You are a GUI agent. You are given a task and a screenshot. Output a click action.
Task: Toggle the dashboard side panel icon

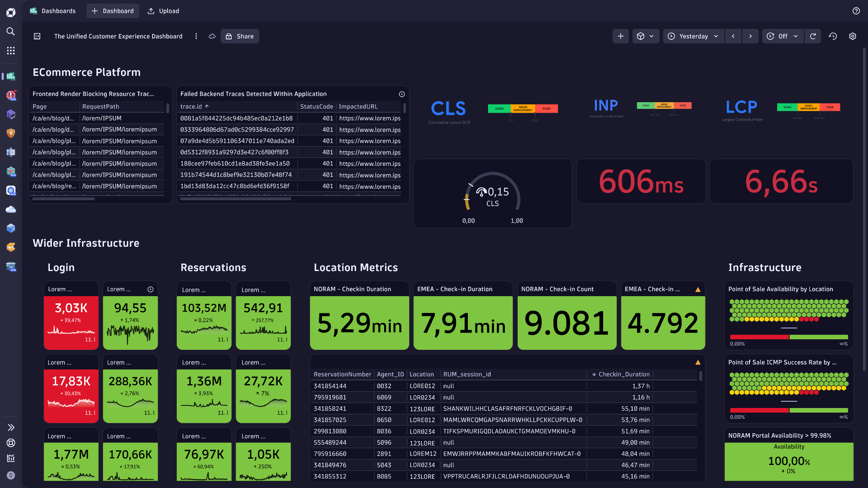(37, 36)
